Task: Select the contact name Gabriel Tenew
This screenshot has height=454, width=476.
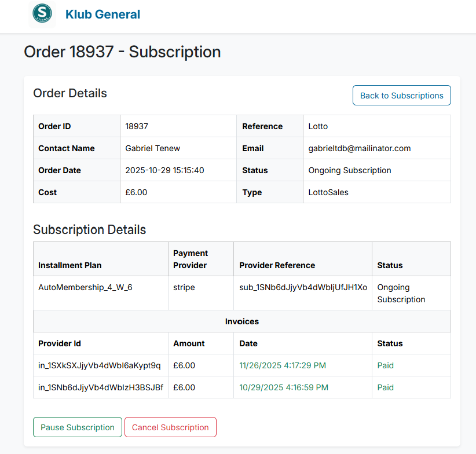Action: tap(153, 148)
